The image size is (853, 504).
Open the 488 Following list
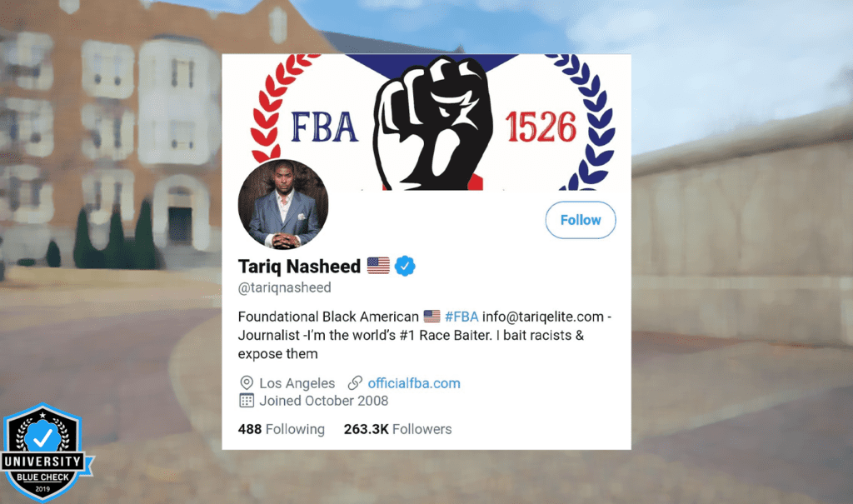(x=282, y=429)
